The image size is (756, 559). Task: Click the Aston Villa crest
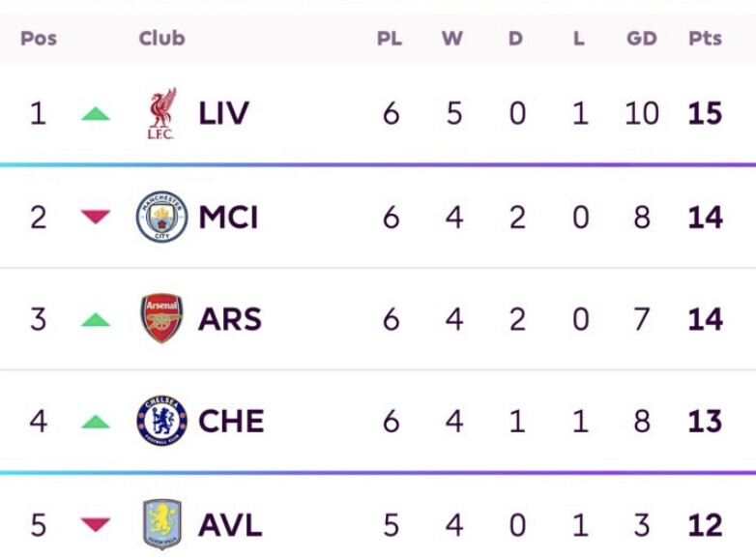click(x=162, y=524)
